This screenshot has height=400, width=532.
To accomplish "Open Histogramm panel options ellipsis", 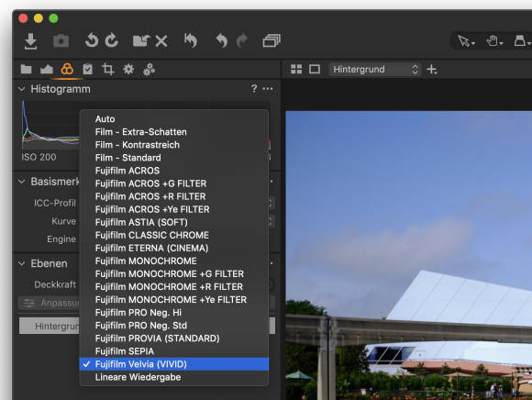I will (x=268, y=89).
